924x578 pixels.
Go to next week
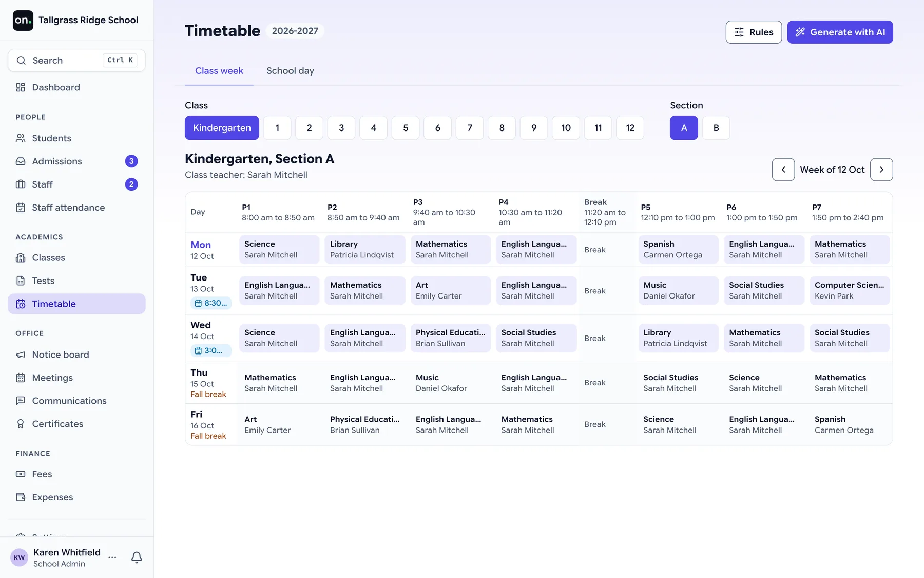[881, 170]
